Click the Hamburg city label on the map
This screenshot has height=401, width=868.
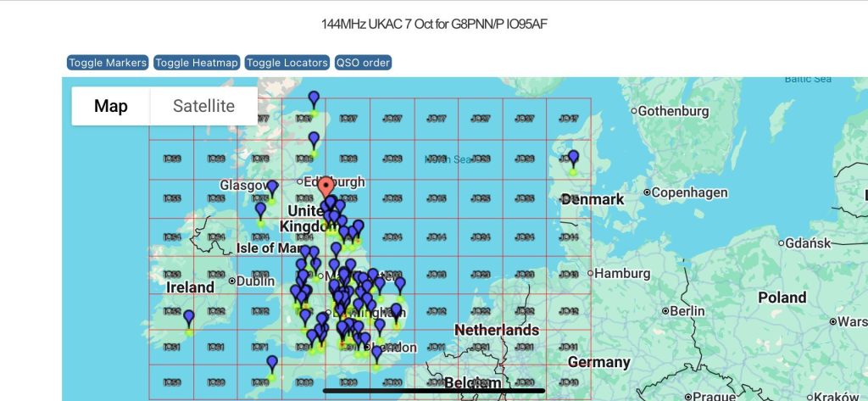622,274
